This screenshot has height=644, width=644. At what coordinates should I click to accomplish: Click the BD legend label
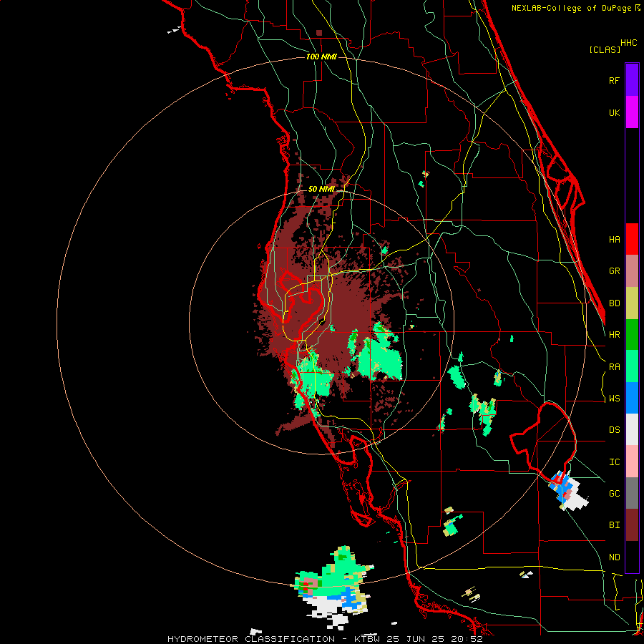[615, 303]
